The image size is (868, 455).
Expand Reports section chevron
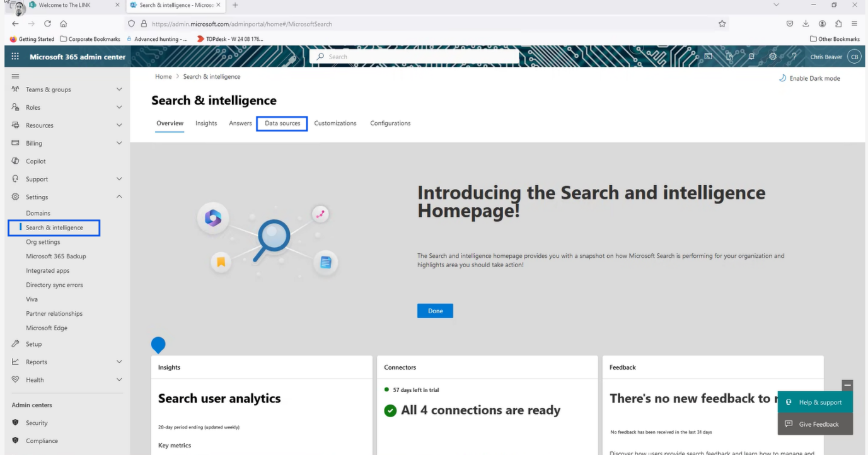119,362
